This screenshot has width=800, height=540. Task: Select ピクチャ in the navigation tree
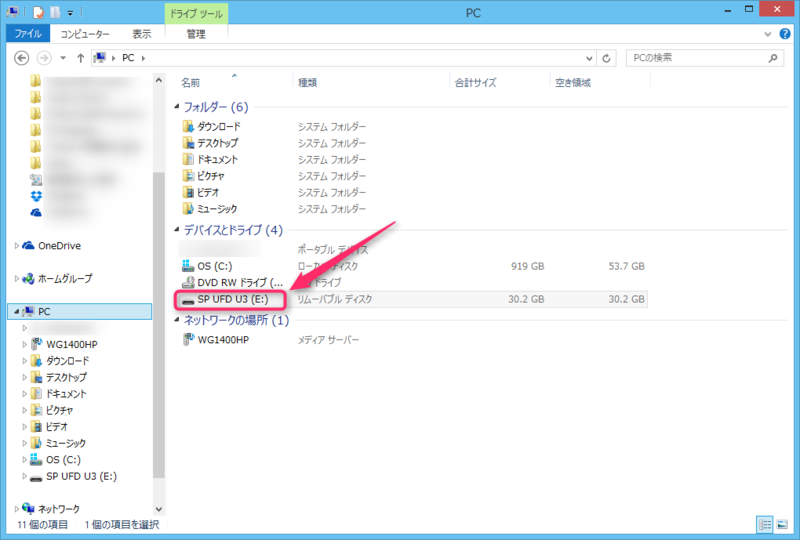tap(59, 410)
